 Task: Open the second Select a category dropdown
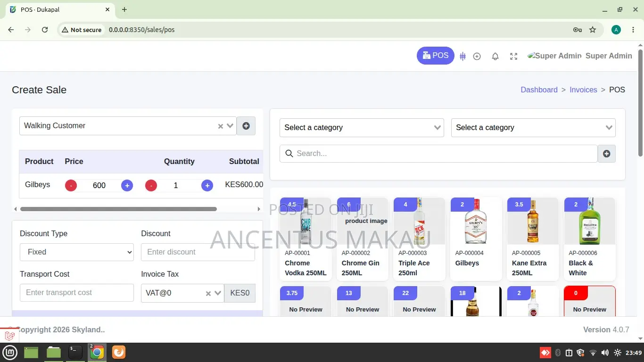tap(533, 128)
